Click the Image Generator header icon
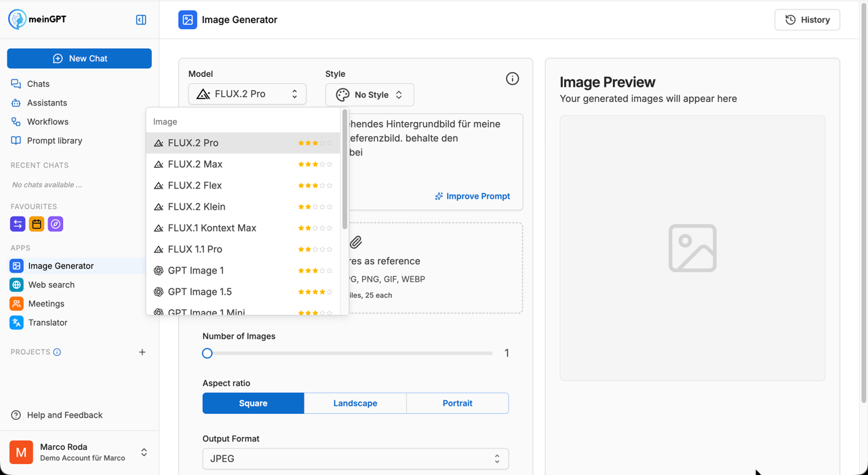This screenshot has height=475, width=868. point(188,20)
